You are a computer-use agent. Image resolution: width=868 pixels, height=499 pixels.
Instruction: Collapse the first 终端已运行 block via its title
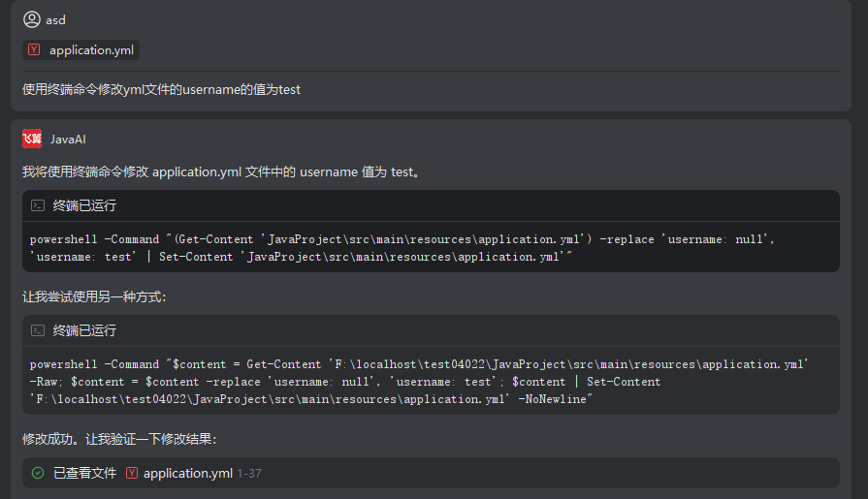84,205
